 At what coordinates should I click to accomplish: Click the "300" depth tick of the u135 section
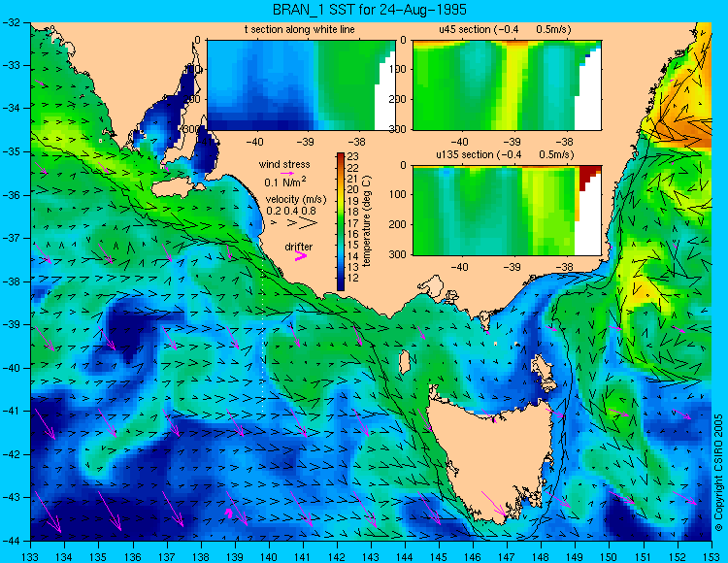[398, 254]
